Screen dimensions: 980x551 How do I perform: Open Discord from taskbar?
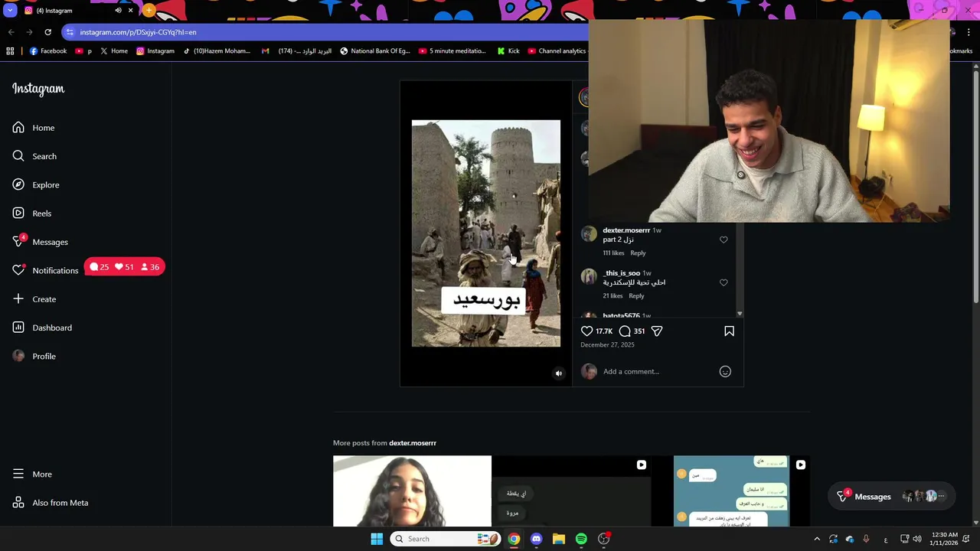536,539
